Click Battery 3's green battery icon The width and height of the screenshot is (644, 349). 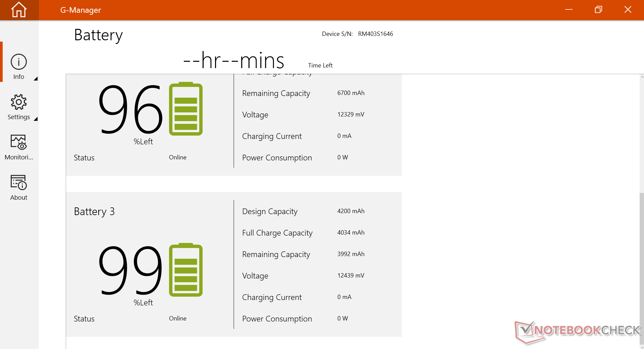(185, 270)
